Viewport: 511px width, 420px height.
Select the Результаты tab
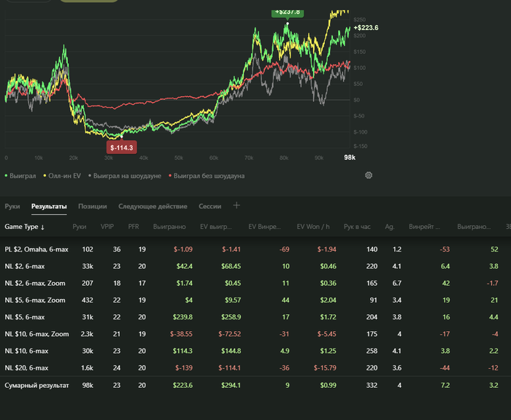tap(49, 206)
